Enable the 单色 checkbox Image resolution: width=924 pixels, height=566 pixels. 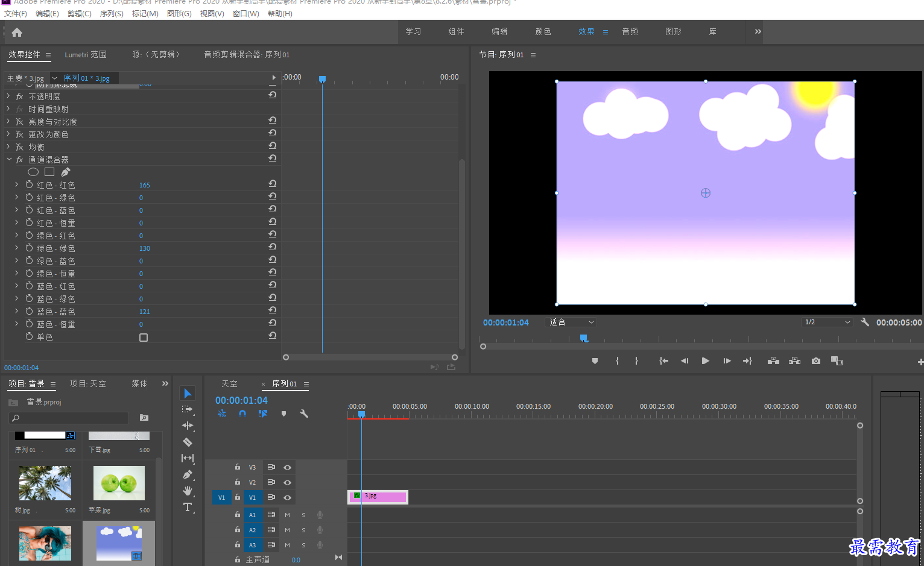click(x=144, y=338)
